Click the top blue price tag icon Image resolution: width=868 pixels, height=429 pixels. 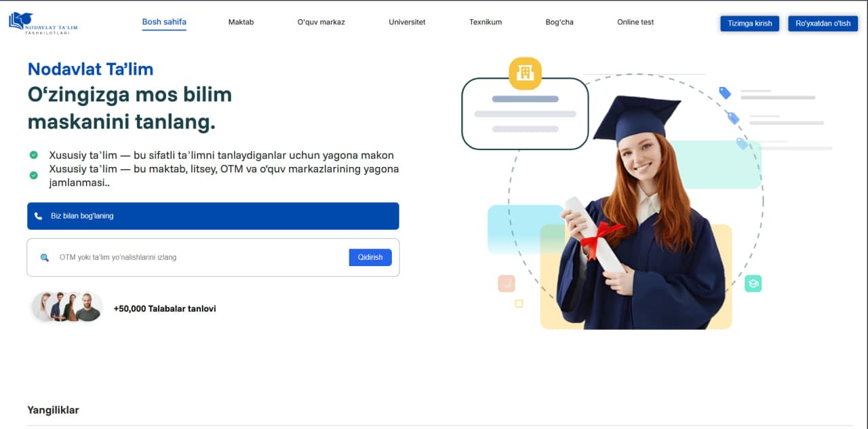click(x=725, y=93)
